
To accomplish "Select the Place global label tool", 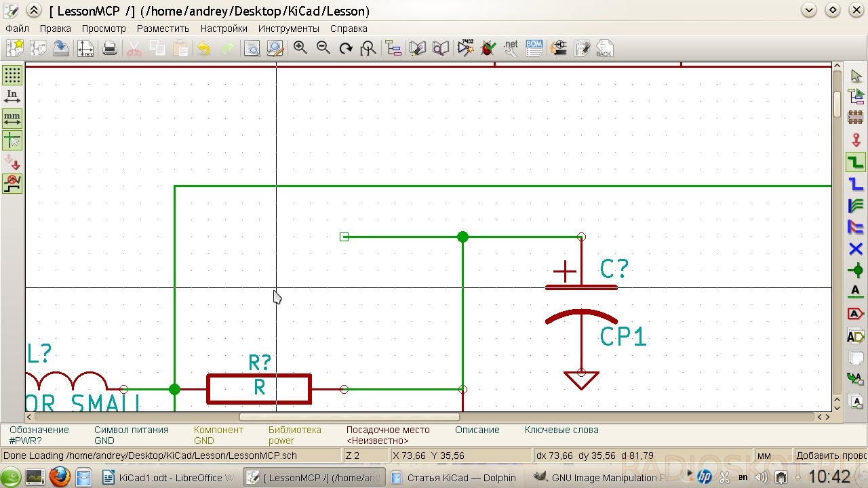I will point(856,314).
